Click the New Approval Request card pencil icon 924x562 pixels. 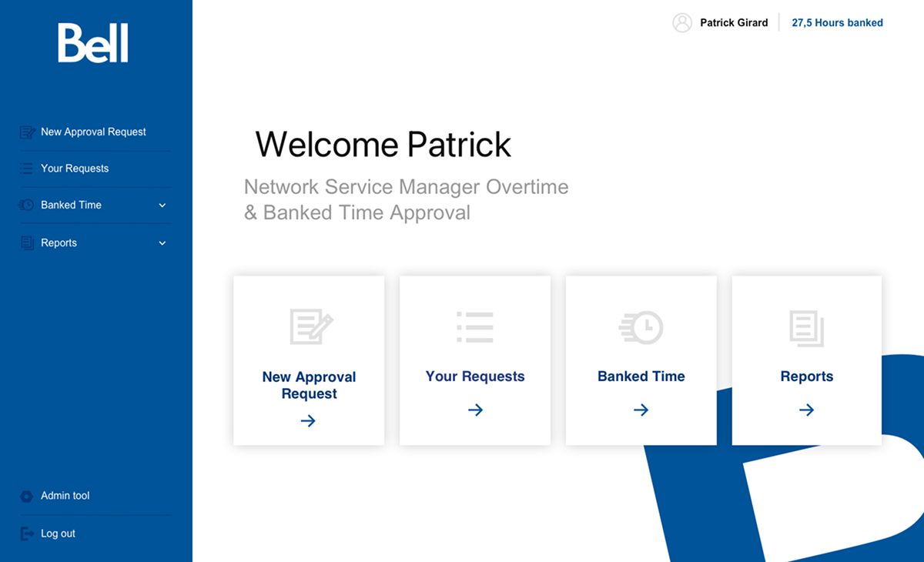311,326
